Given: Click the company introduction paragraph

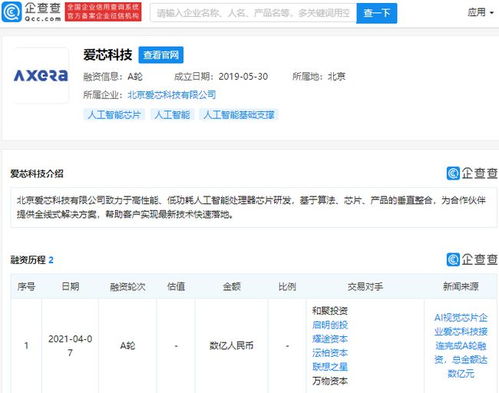Looking at the screenshot, I should (251, 207).
